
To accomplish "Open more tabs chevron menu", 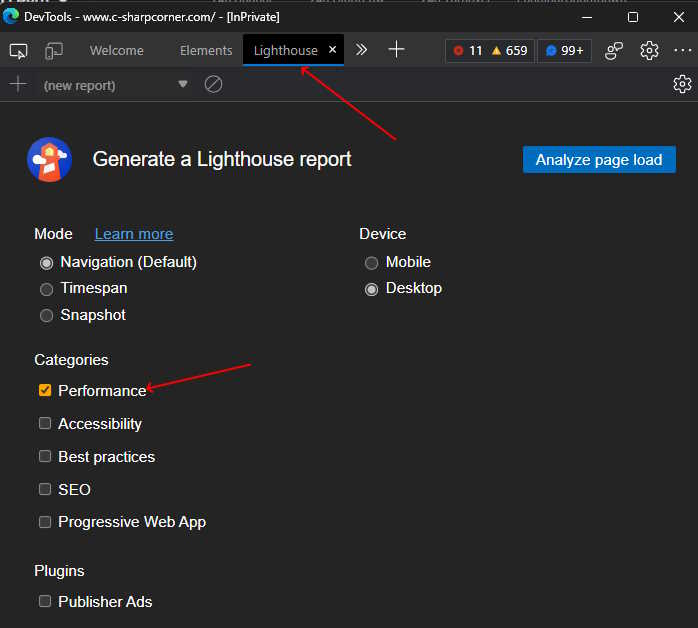I will tap(361, 49).
